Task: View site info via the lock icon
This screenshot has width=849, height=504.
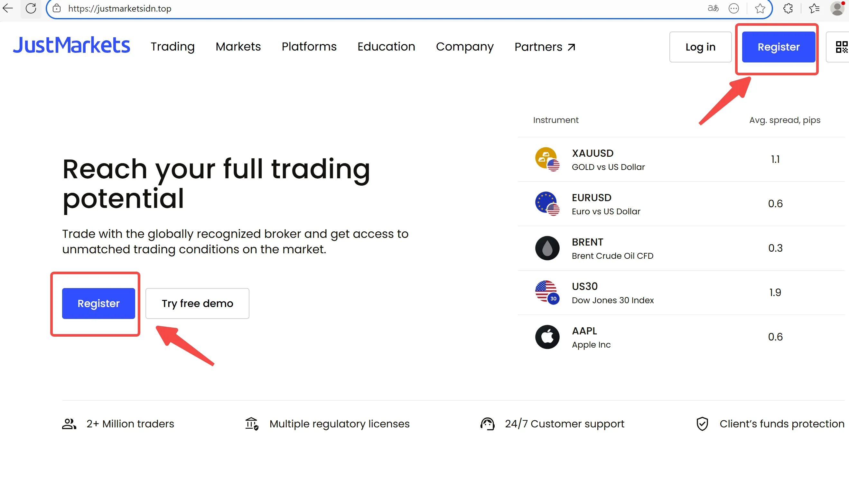Action: tap(57, 8)
